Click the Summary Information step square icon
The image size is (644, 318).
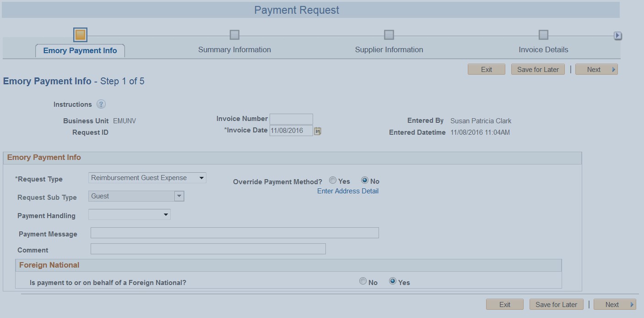[x=235, y=34]
